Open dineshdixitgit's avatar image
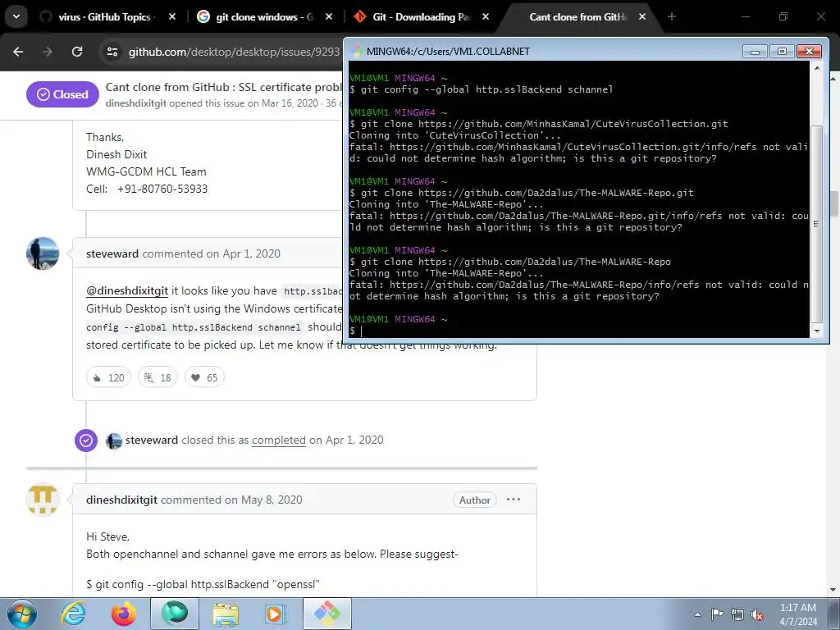Image resolution: width=840 pixels, height=630 pixels. (43, 500)
